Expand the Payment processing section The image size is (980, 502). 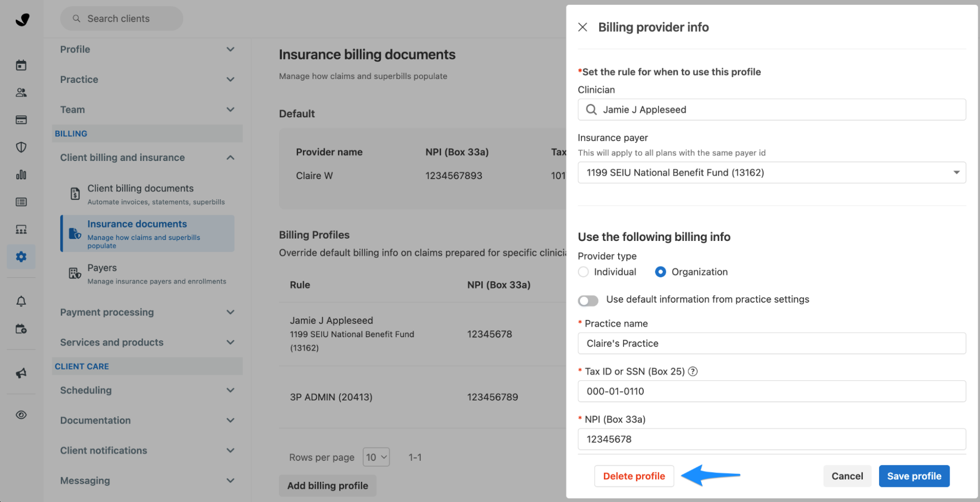[x=147, y=312]
